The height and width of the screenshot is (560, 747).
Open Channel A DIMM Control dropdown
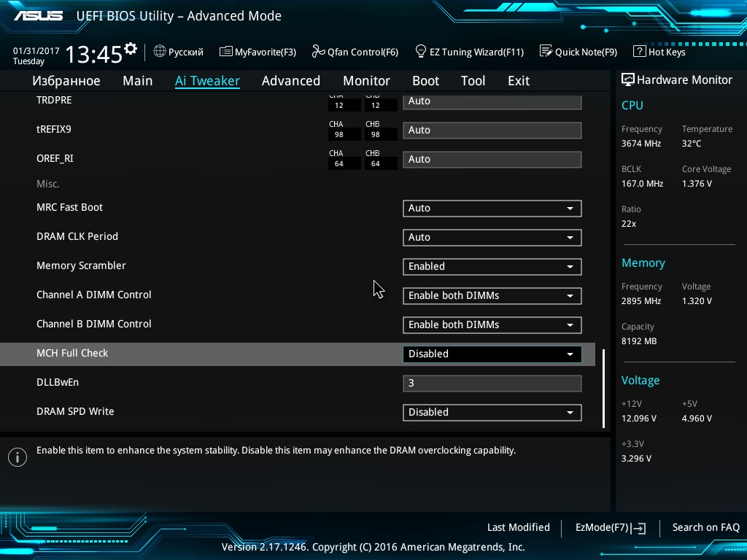point(492,296)
